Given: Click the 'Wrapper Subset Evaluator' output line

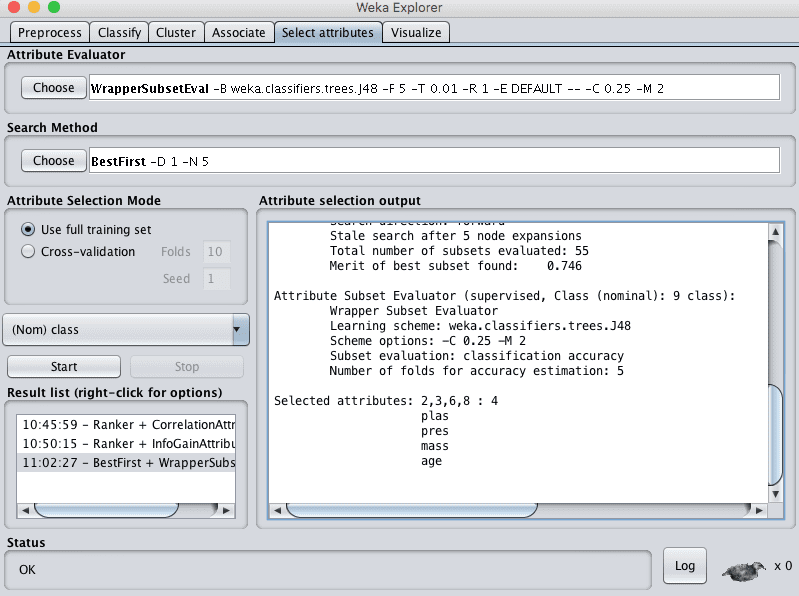Looking at the screenshot, I should (414, 311).
